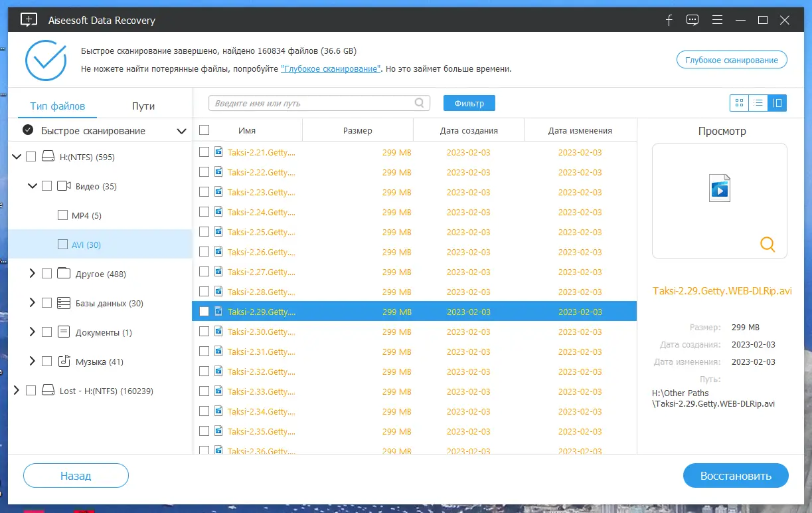Click the Глубокое сканирование button

(x=732, y=60)
